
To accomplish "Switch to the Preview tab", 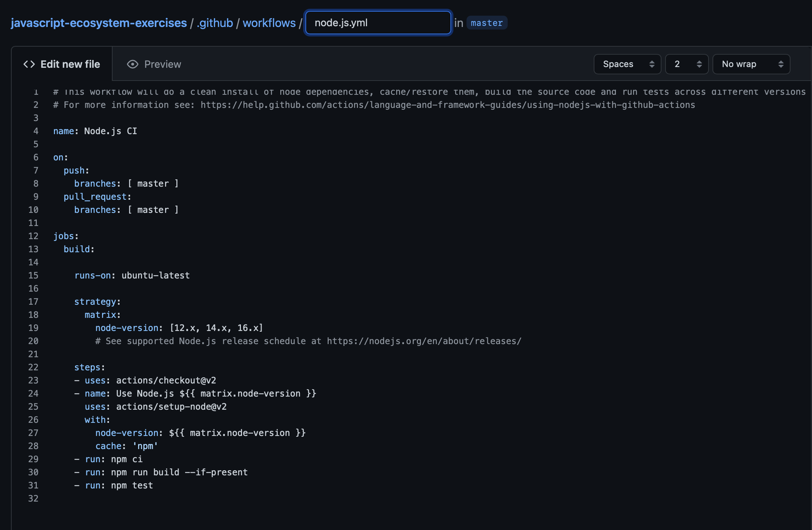I will pyautogui.click(x=154, y=64).
